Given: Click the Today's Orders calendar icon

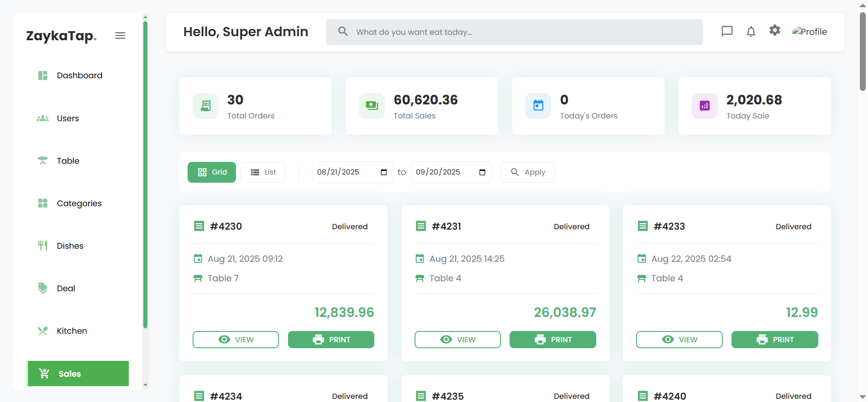Looking at the screenshot, I should (538, 106).
